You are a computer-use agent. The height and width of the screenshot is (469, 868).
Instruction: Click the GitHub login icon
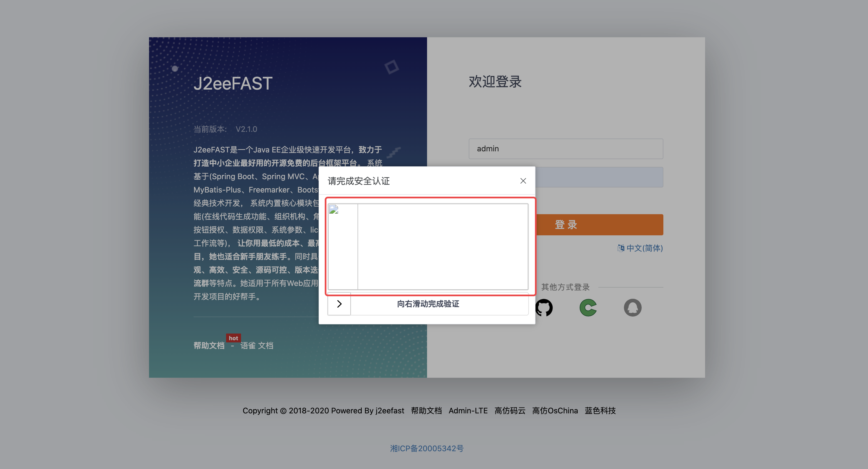544,307
